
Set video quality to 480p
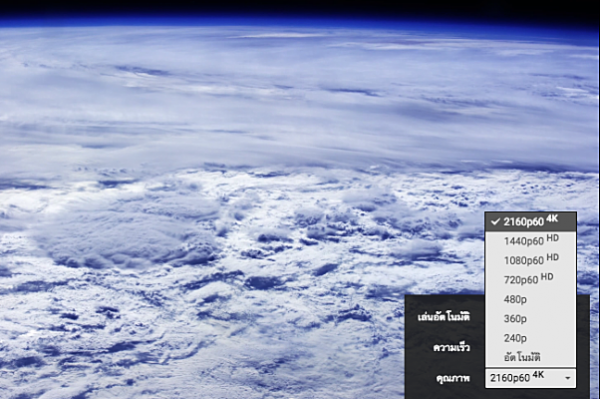[x=530, y=299]
